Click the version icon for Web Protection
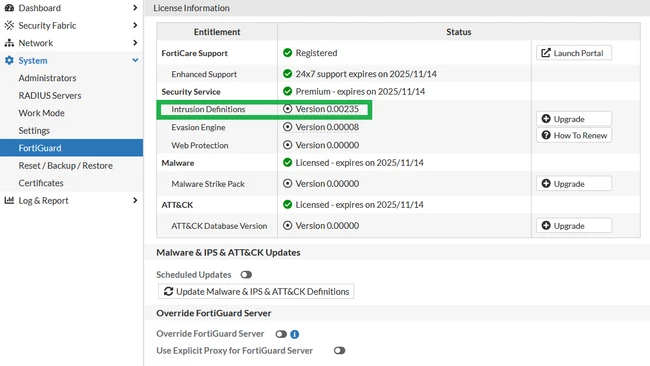The height and width of the screenshot is (366, 650). 287,145
